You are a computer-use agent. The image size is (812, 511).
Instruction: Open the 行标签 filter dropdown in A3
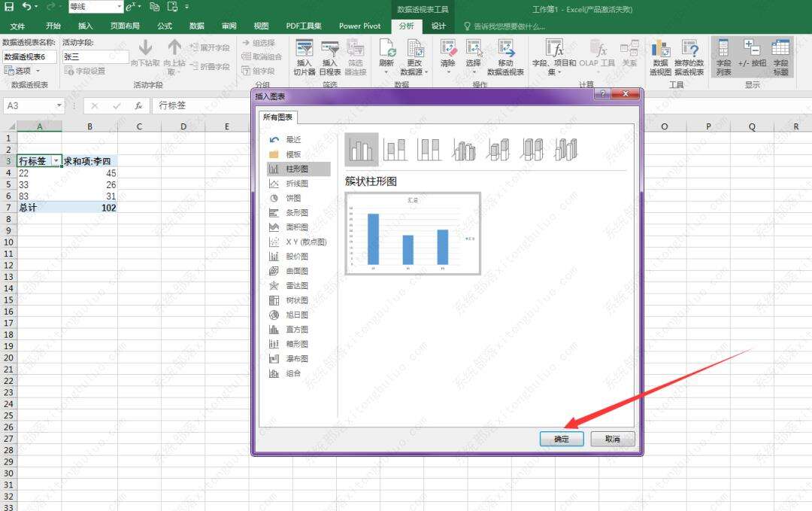(56, 162)
